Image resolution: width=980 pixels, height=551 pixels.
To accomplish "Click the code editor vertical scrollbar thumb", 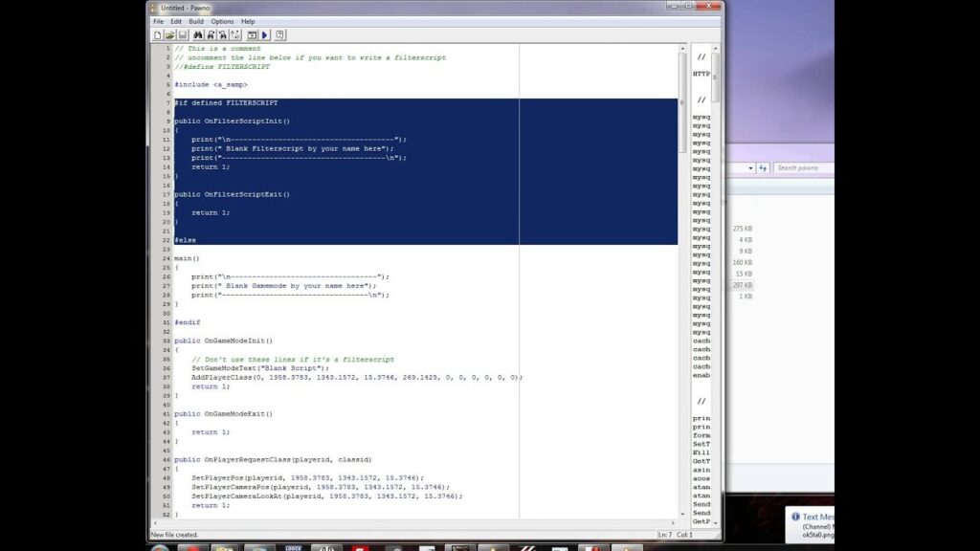I will point(682,102).
